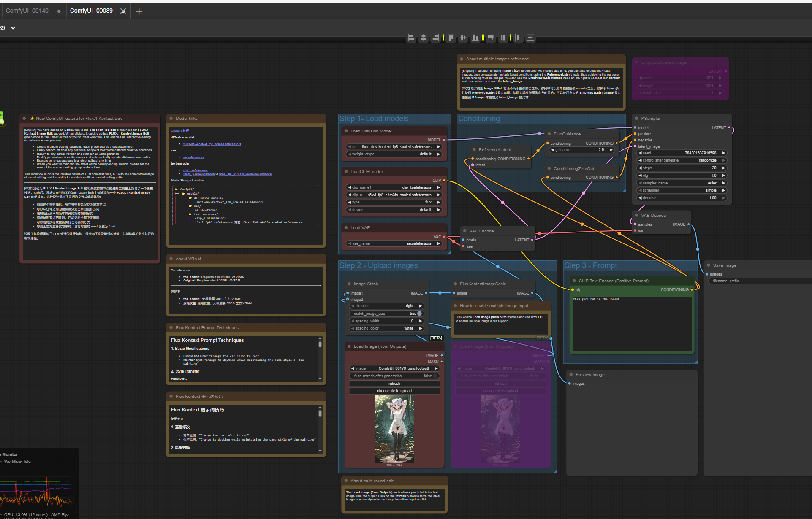This screenshot has height=519, width=812.
Task: Click the equalize width toolbar icon
Action: [x=491, y=38]
